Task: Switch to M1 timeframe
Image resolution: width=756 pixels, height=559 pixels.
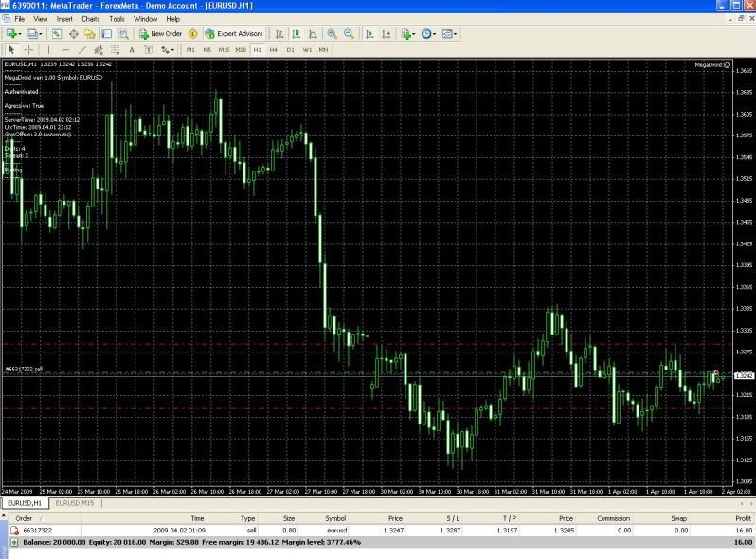Action: coord(191,49)
